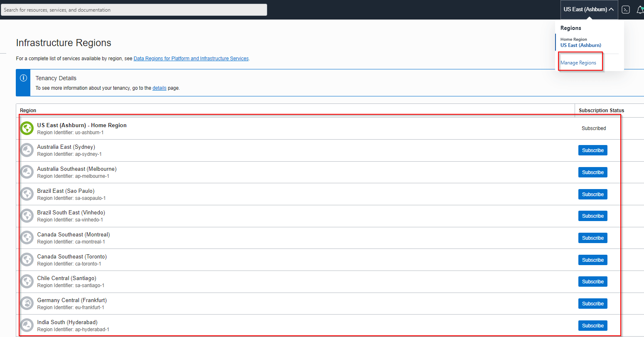Select US East (Ashburn) home region in menu

(580, 45)
